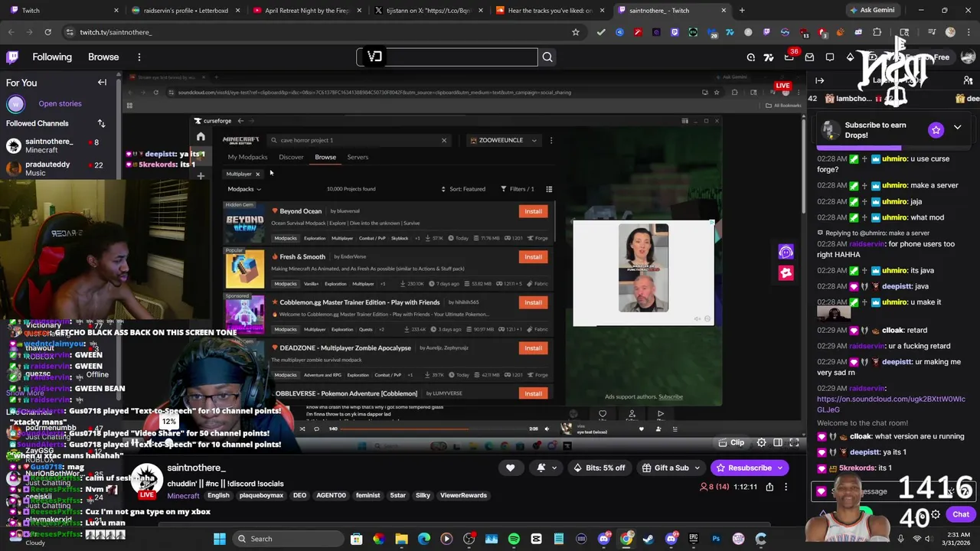This screenshot has width=980, height=551.
Task: Expand ZOOWEEUNCLE profile dropdown in CurseForge
Action: 504,140
